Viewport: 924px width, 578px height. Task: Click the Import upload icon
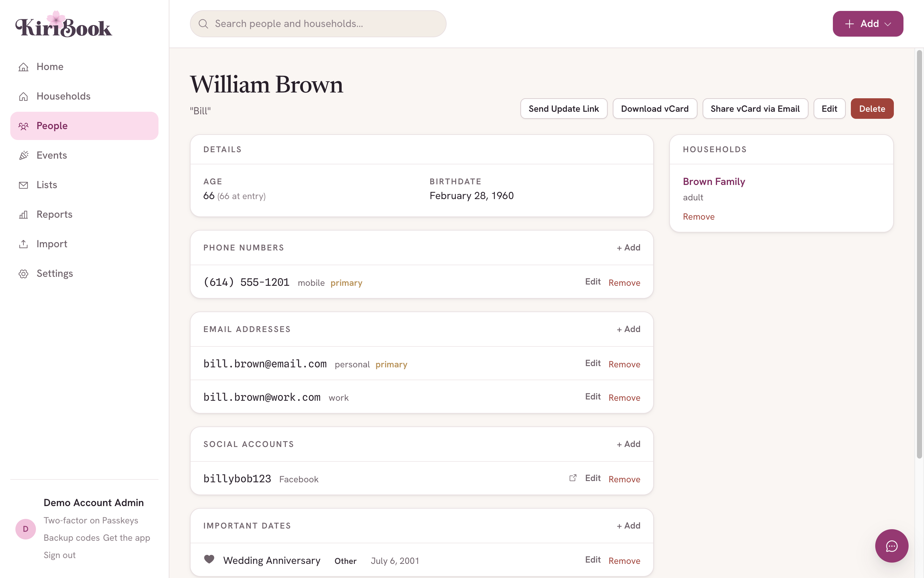24,244
